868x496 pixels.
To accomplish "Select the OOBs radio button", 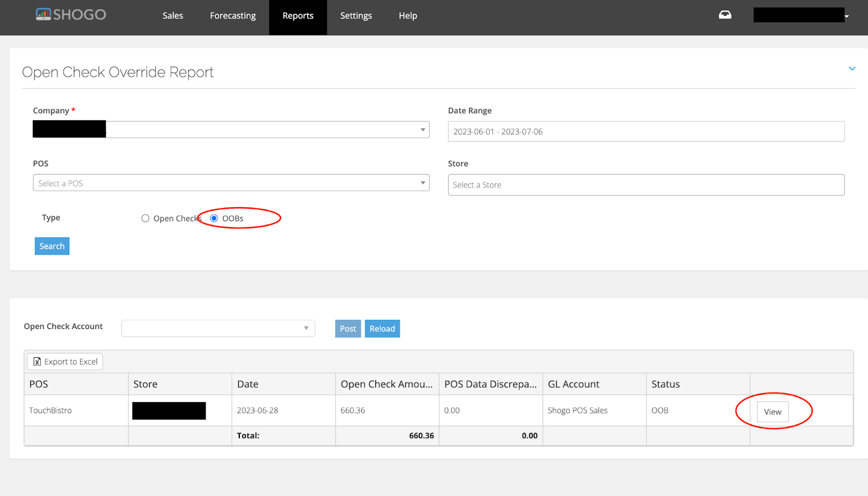I will (214, 218).
